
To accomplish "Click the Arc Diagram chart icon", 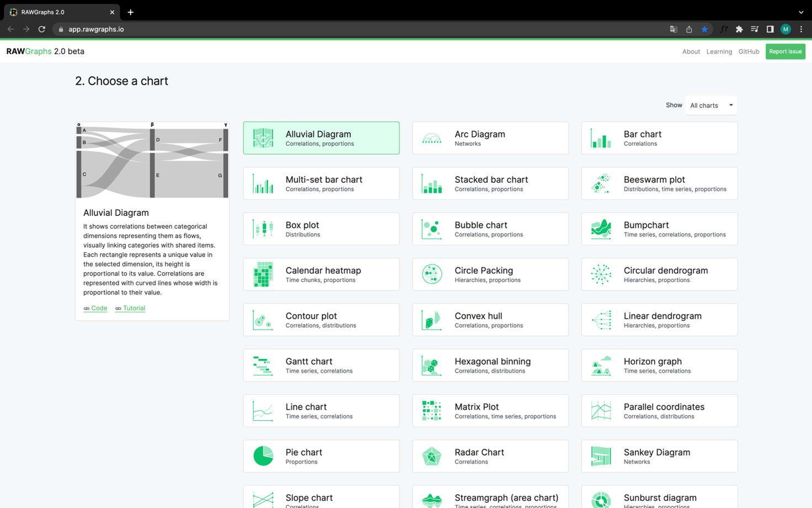I will [x=432, y=138].
